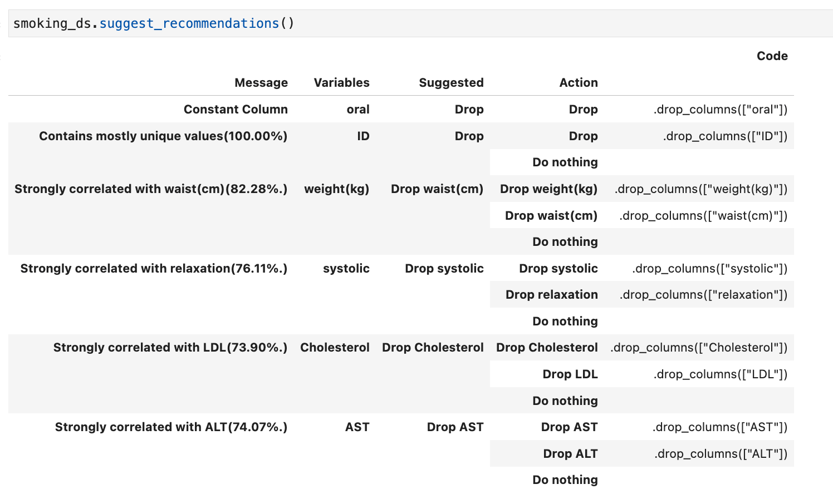Select Drop ALT action option
Viewport: 833px width, 504px height.
click(x=570, y=453)
